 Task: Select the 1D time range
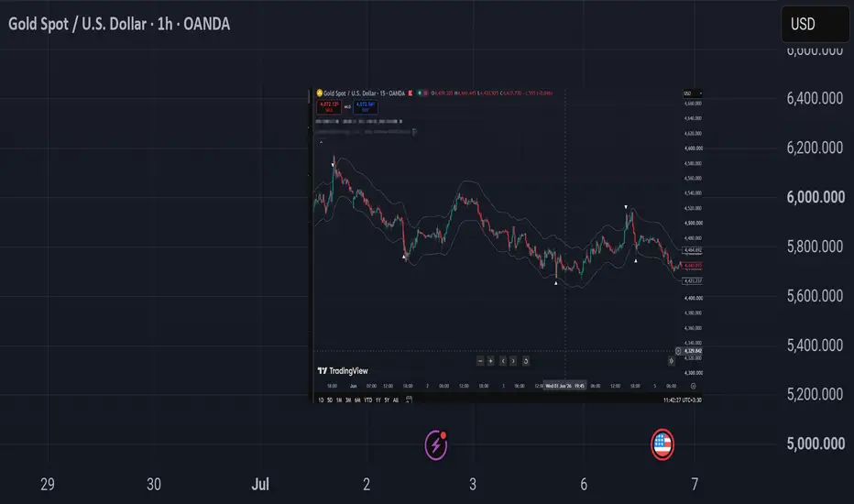click(x=321, y=400)
